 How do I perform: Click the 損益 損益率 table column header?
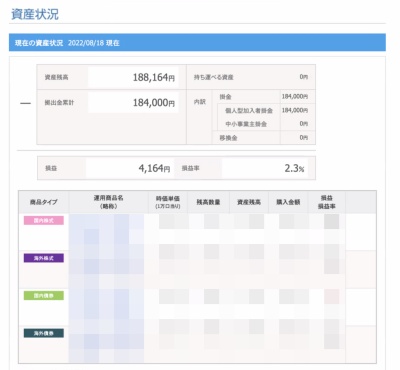click(327, 202)
